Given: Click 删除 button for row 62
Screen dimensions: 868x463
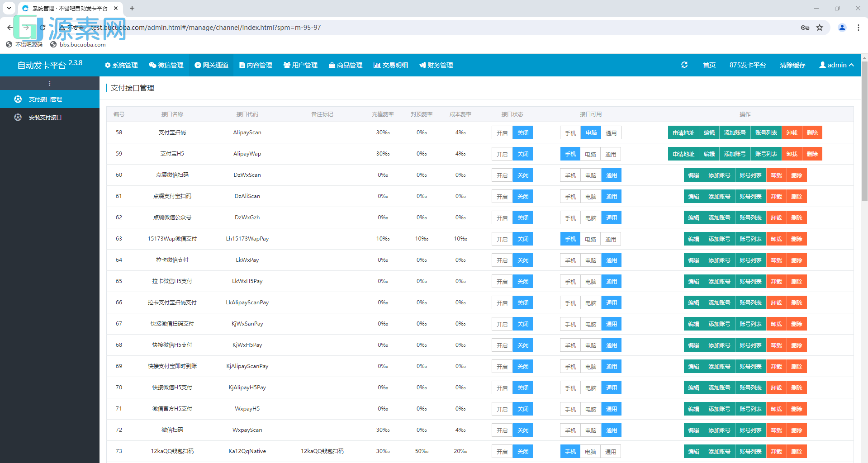Looking at the screenshot, I should pos(797,218).
